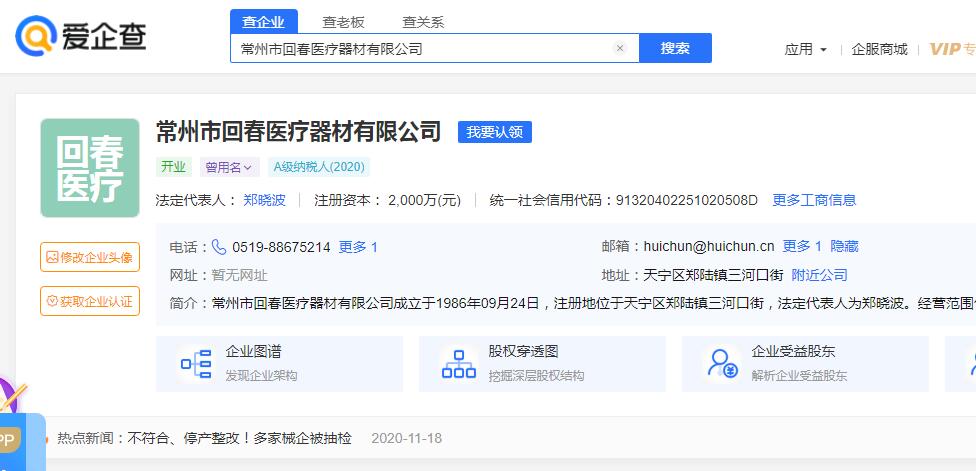Select the 查企业 tab
The width and height of the screenshot is (976, 471).
tap(264, 22)
